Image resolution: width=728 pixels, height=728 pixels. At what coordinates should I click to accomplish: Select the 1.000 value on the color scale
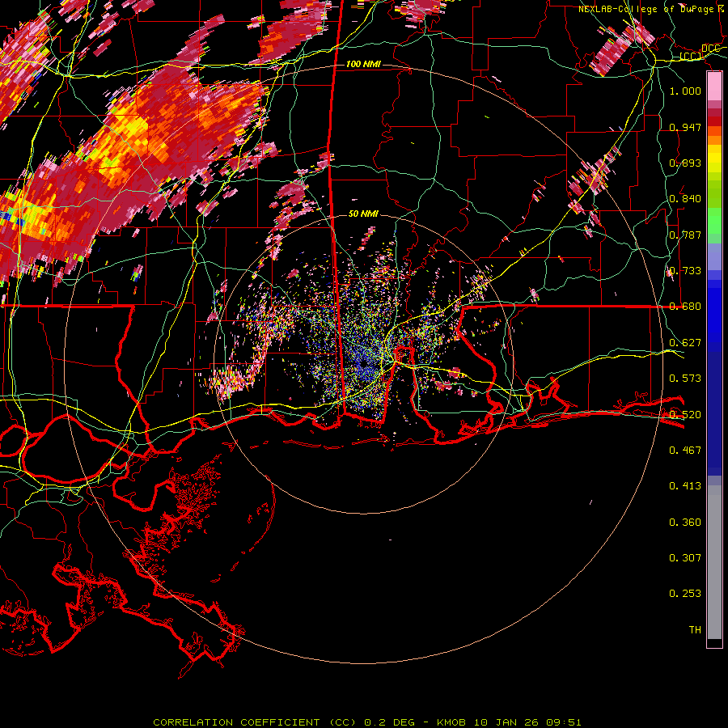[x=685, y=91]
